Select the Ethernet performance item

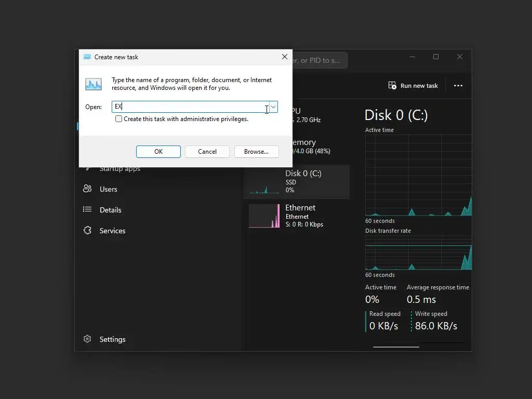tap(297, 216)
